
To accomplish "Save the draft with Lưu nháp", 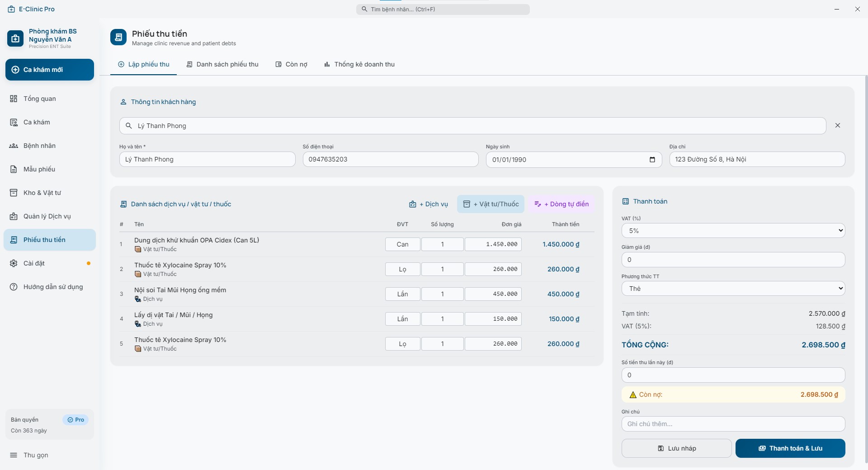I will (x=677, y=448).
